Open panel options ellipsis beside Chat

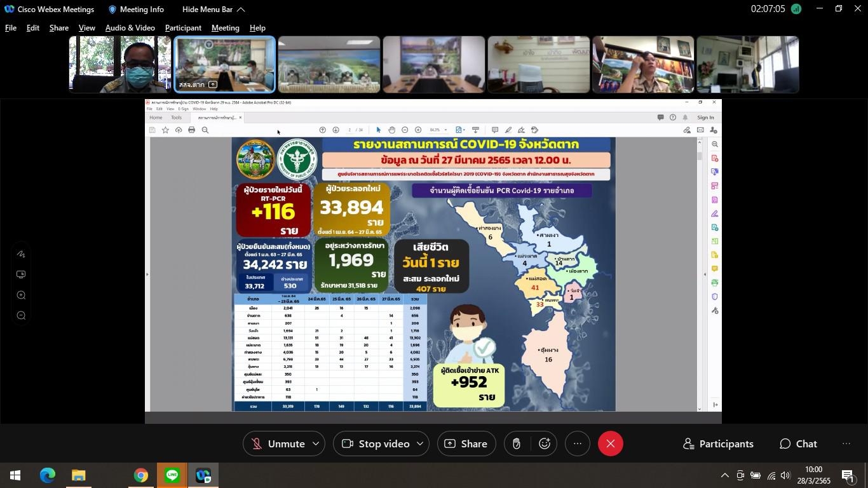click(846, 444)
